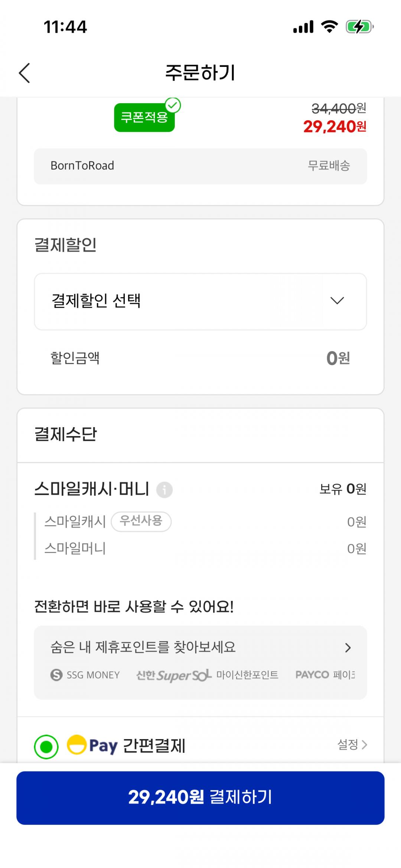
Task: Tap the battery charging status icon
Action: [359, 27]
